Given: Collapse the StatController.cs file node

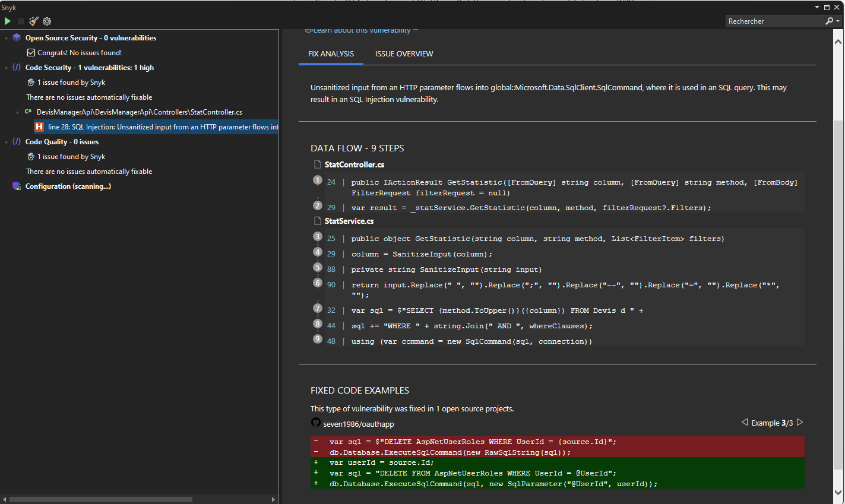Looking at the screenshot, I should click(x=18, y=112).
